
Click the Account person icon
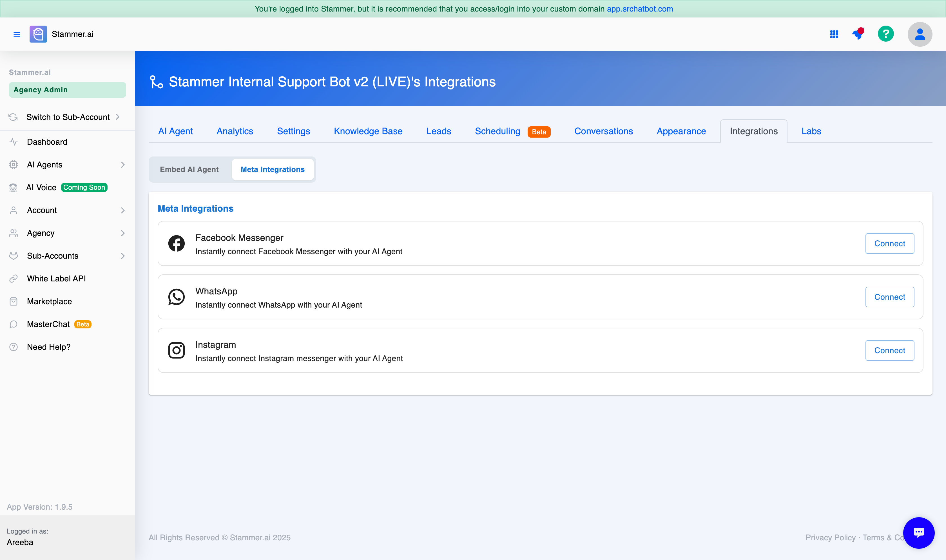(14, 210)
